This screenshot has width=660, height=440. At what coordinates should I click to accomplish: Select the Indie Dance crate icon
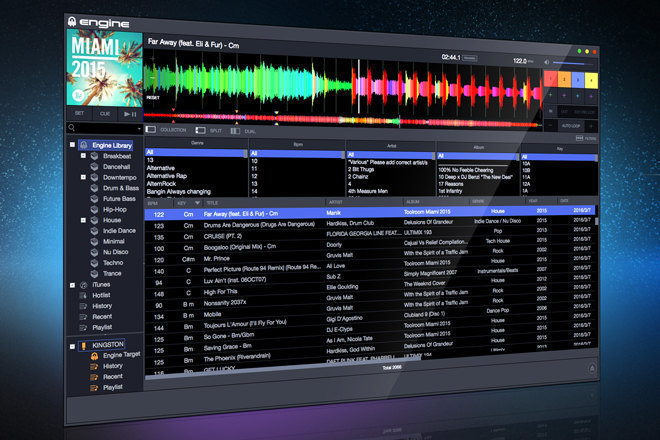tap(95, 231)
